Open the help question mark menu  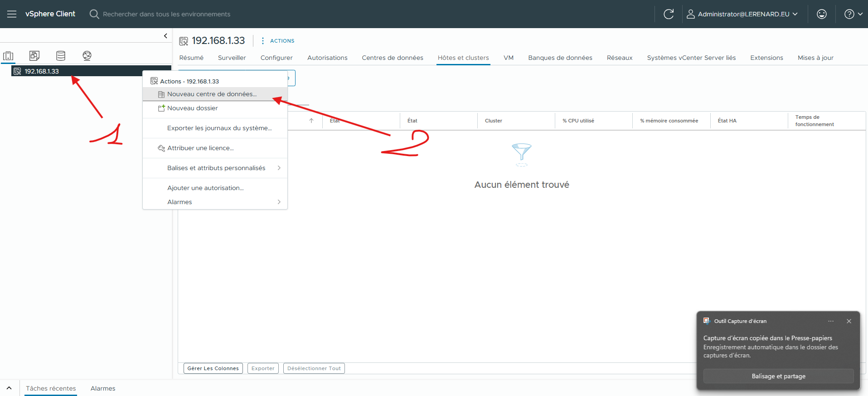[853, 14]
